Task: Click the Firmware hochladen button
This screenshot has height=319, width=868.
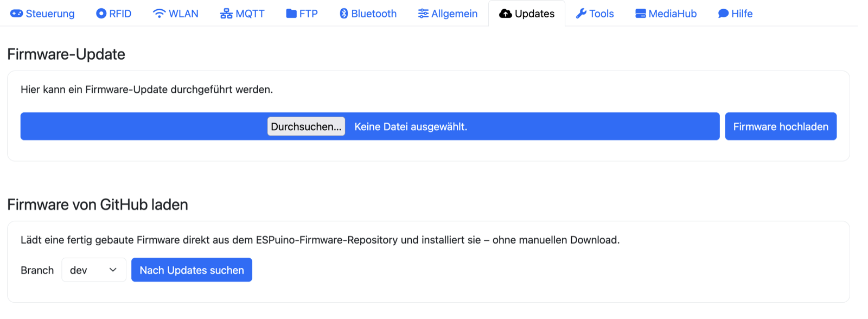Action: (x=781, y=126)
